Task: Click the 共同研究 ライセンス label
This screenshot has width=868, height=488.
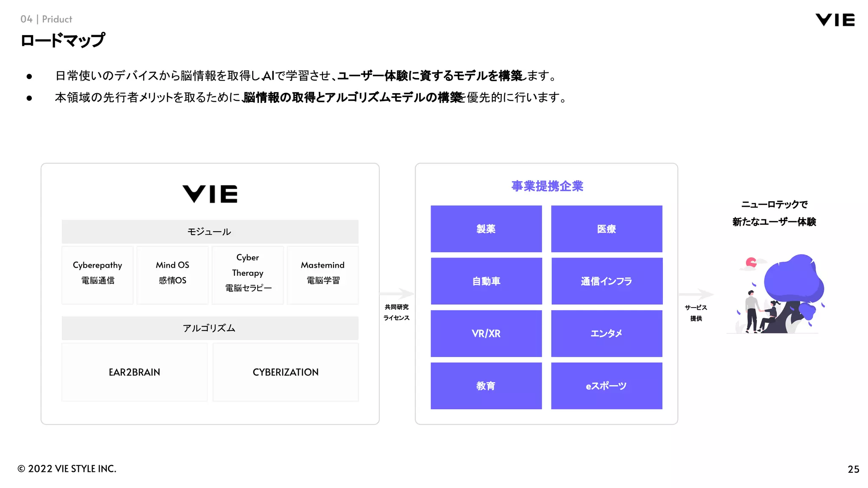Action: [397, 312]
